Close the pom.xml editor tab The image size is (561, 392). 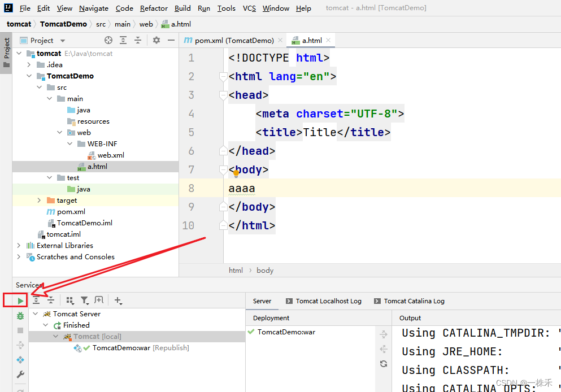click(280, 40)
